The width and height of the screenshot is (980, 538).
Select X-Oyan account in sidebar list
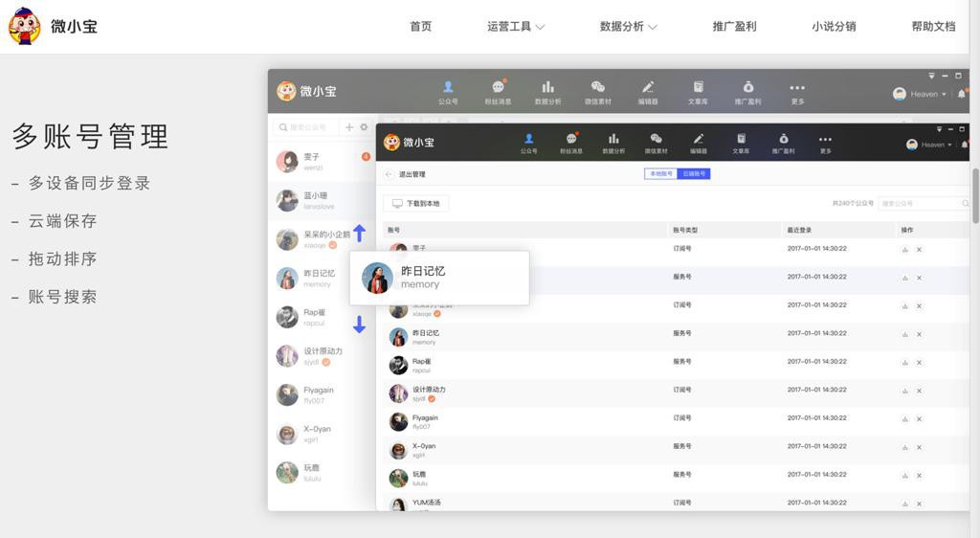pyautogui.click(x=322, y=434)
